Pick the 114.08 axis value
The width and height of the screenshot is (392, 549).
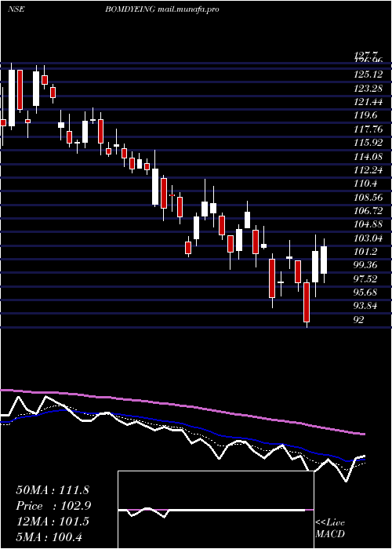pos(368,156)
